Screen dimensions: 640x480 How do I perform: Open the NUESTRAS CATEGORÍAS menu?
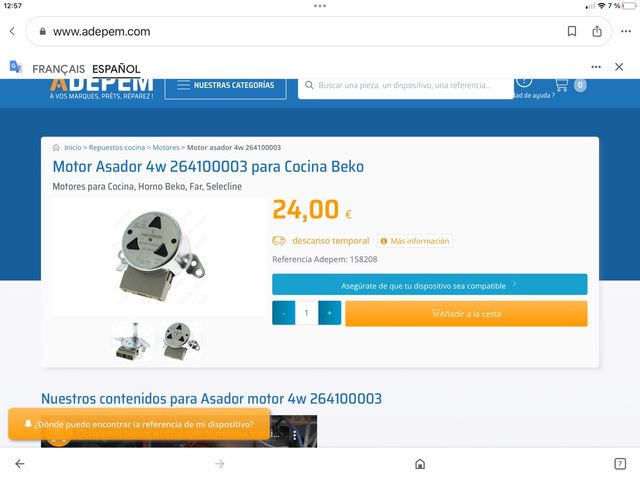225,86
